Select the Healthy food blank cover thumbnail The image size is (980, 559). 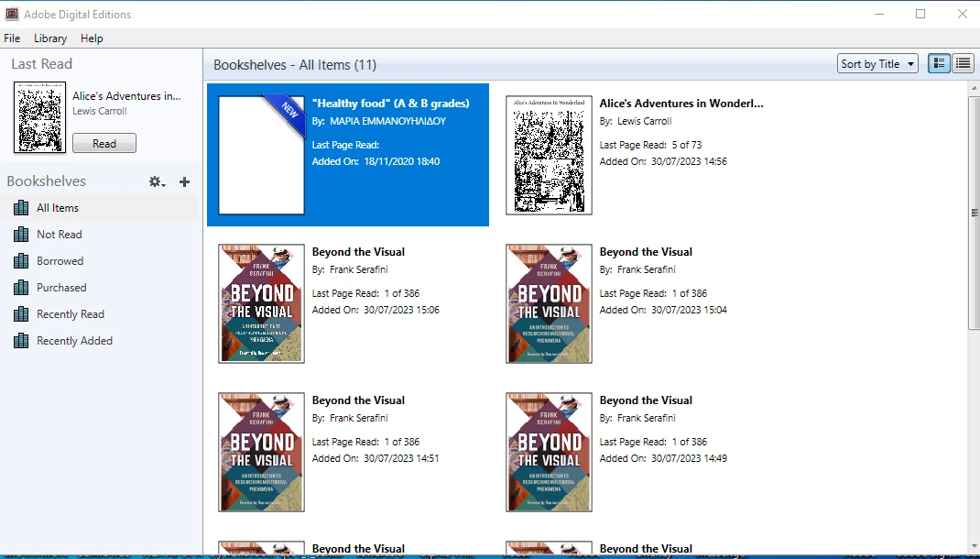tap(261, 155)
